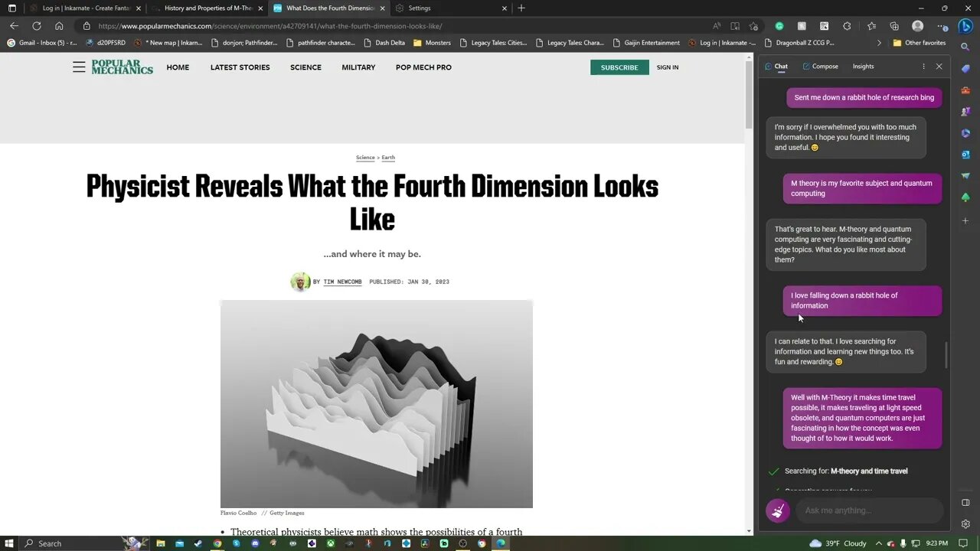
Task: Click the Ask me anything input
Action: 869,510
